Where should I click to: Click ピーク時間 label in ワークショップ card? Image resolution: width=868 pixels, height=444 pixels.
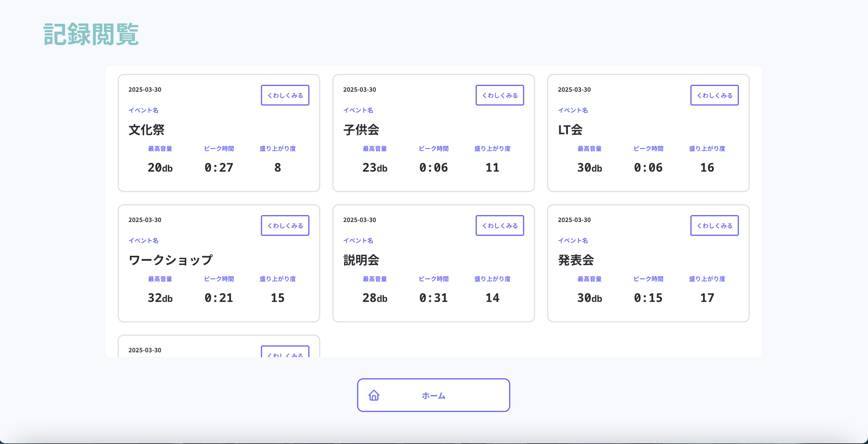219,279
